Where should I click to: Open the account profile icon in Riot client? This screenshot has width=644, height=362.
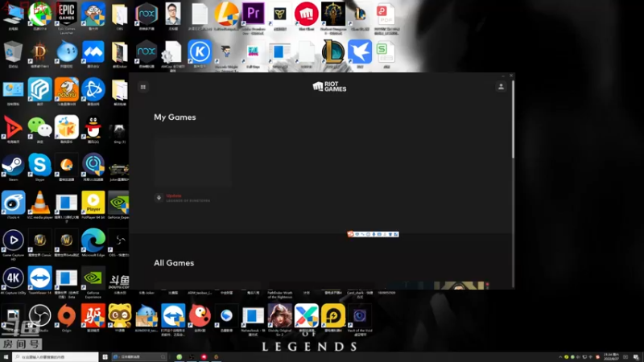click(x=501, y=87)
